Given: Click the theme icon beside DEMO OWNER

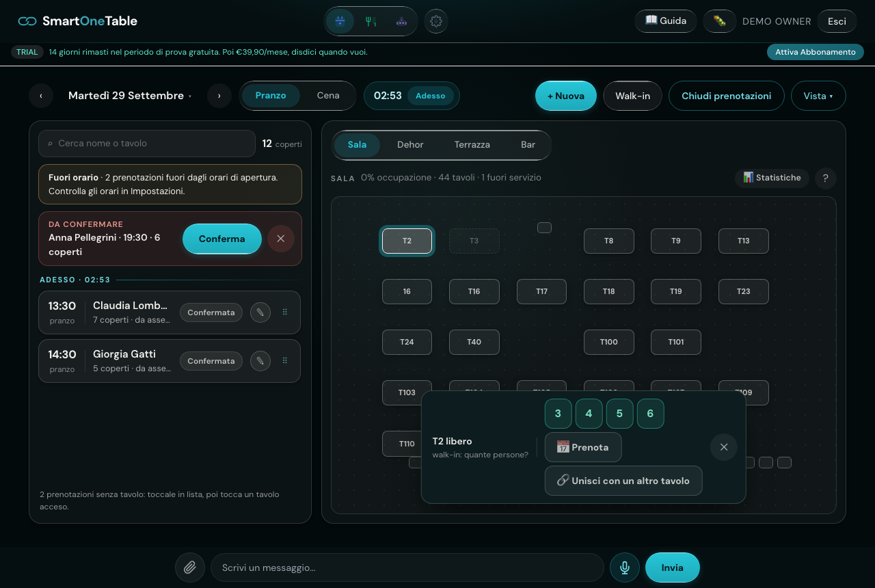Looking at the screenshot, I should (720, 21).
